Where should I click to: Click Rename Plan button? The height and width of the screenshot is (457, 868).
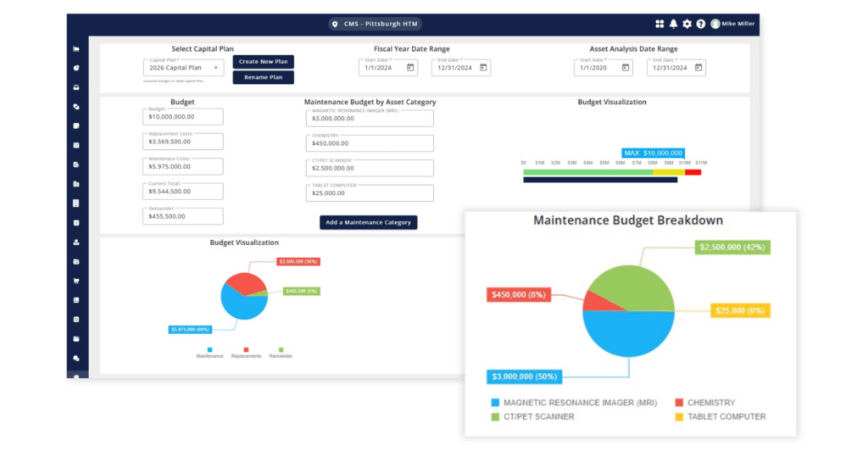[263, 77]
